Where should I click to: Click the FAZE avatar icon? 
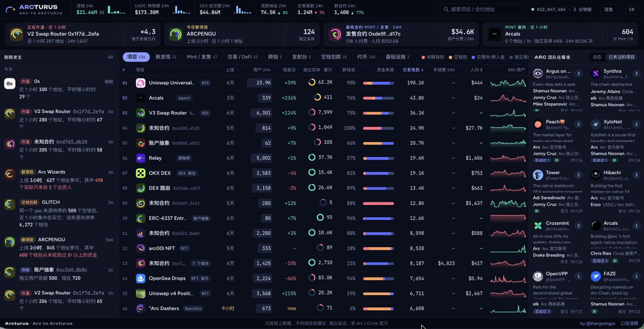pos(596,276)
